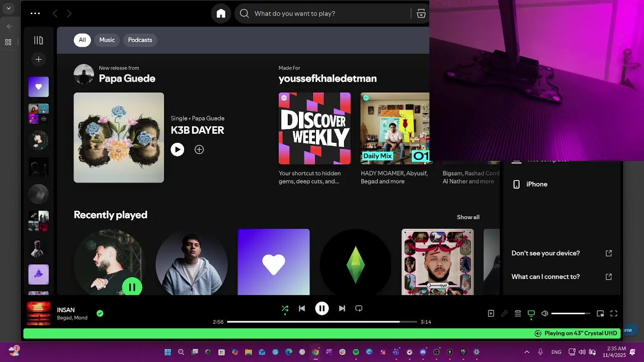Toggle shuffle off
This screenshot has width=644, height=362.
tap(285, 308)
